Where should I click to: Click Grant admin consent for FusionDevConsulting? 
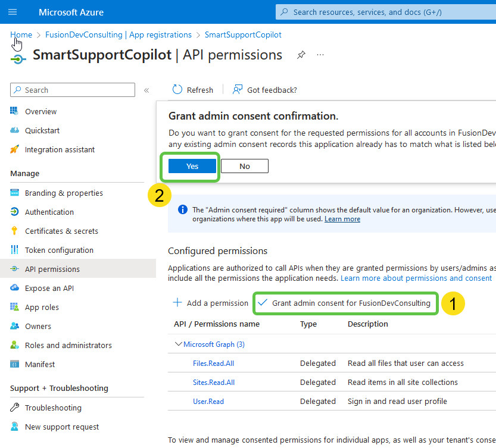pyautogui.click(x=345, y=303)
